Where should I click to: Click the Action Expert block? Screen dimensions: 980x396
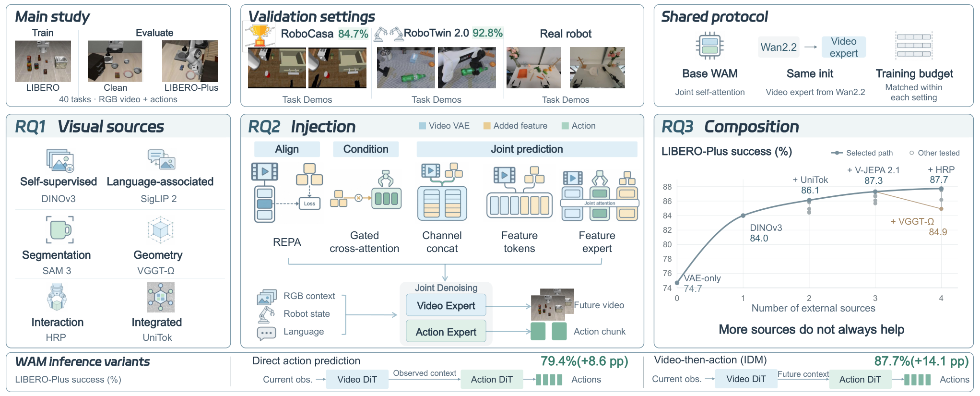[x=446, y=332]
